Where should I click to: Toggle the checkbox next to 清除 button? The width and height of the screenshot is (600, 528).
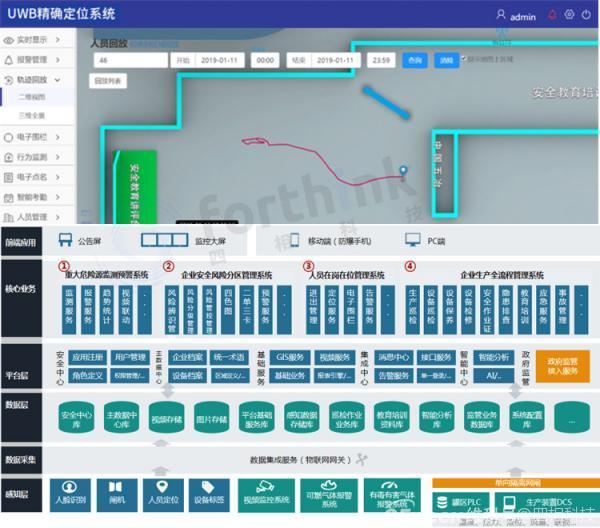[x=465, y=60]
